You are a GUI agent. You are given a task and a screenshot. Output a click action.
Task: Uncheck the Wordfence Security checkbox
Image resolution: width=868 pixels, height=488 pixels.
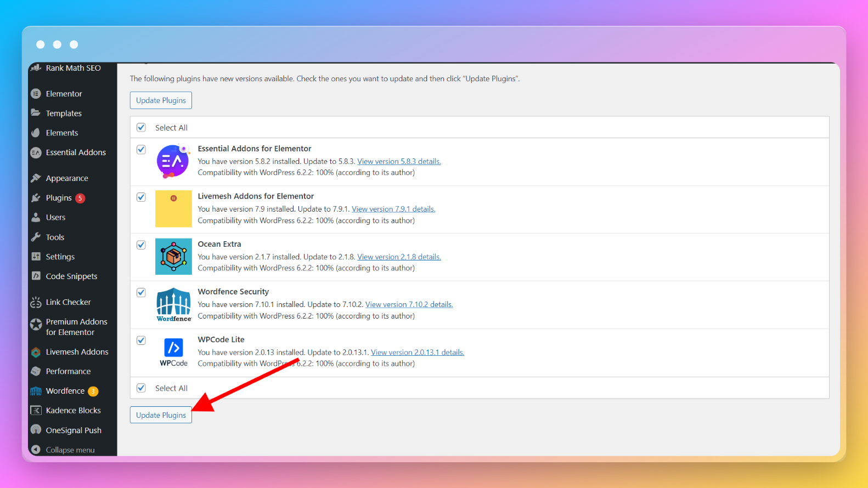click(142, 292)
